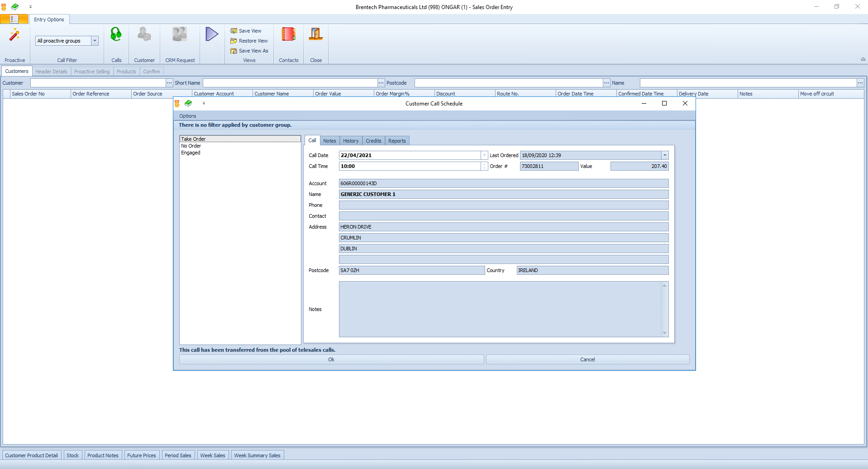The width and height of the screenshot is (868, 469).
Task: Switch to the Customers tab
Action: tap(17, 71)
